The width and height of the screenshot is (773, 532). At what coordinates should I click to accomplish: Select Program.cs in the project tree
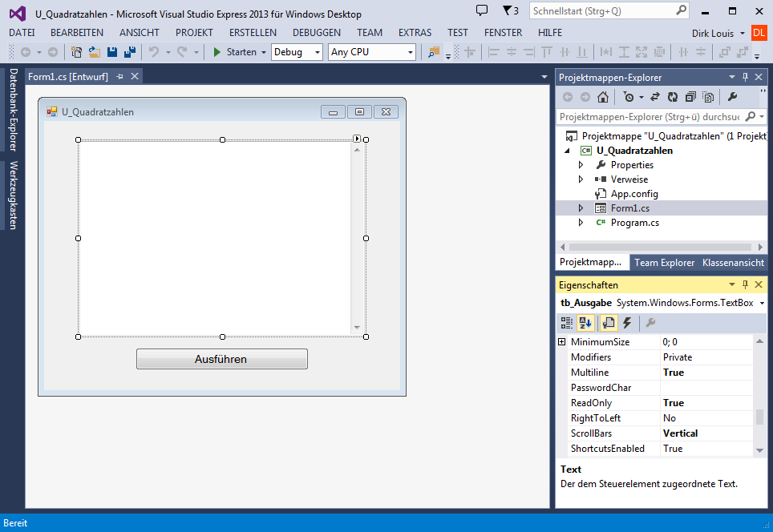pos(634,223)
